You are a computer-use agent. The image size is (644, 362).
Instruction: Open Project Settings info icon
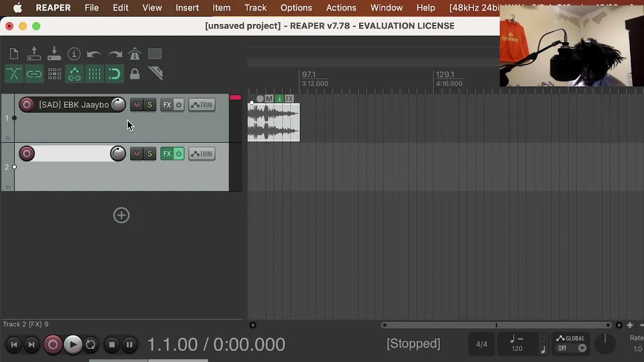74,54
